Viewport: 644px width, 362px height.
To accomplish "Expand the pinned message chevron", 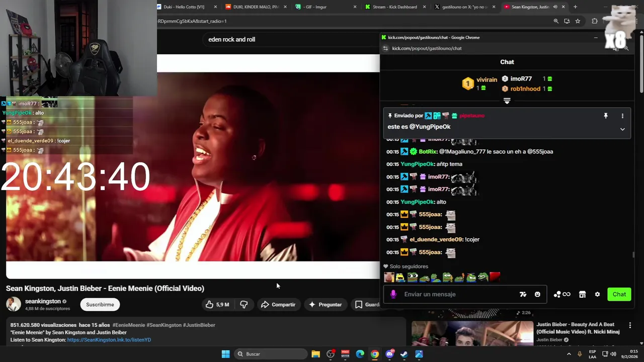I will point(622,129).
